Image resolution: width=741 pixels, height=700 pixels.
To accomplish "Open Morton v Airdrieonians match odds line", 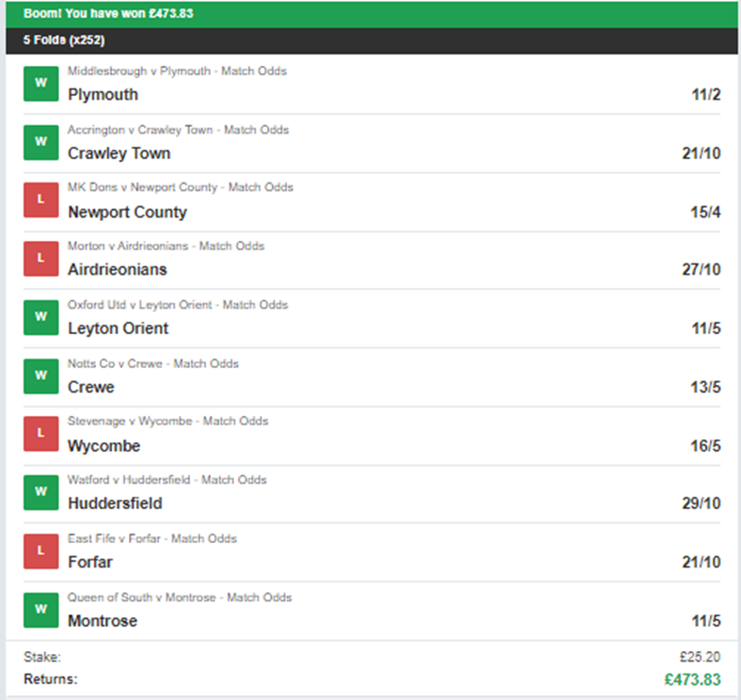I will tap(166, 246).
